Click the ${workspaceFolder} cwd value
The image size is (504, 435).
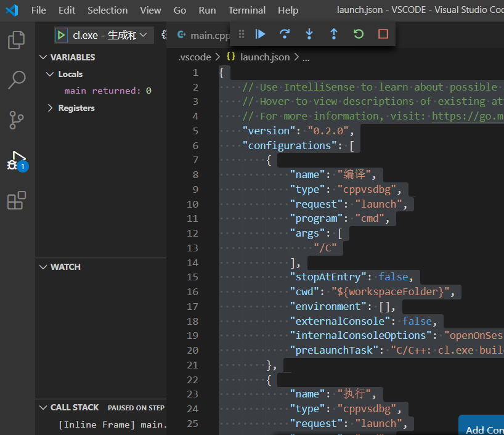pyautogui.click(x=391, y=291)
